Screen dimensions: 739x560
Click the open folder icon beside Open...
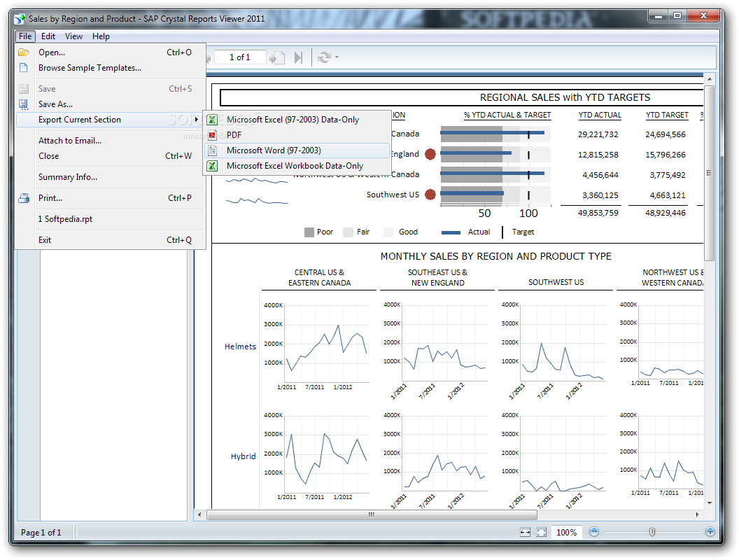coord(24,52)
